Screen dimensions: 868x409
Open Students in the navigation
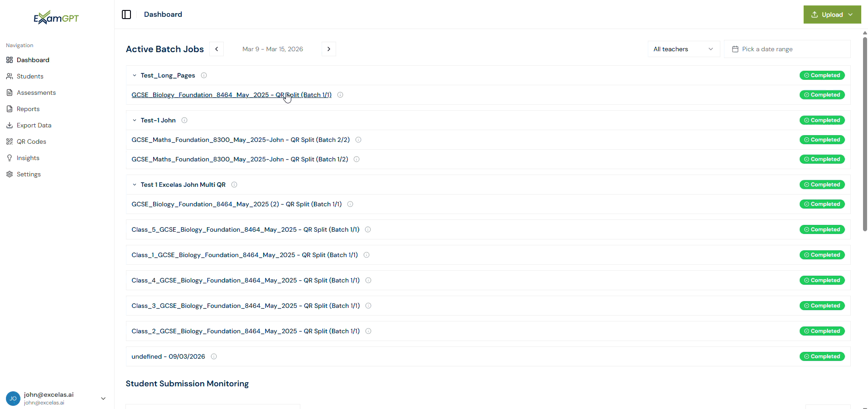tap(30, 76)
